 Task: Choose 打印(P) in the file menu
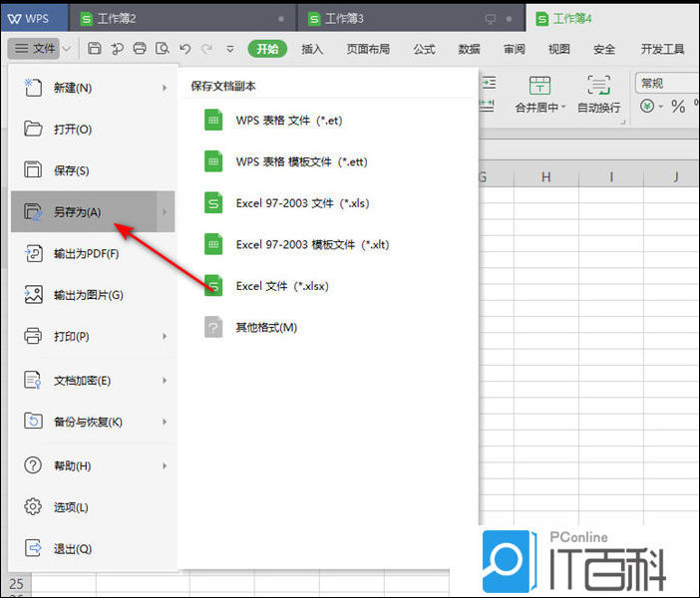[93, 336]
